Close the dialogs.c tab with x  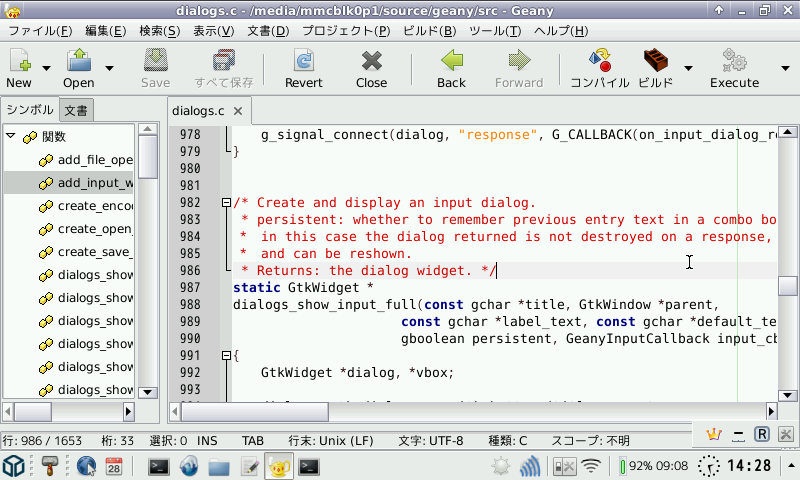[237, 111]
